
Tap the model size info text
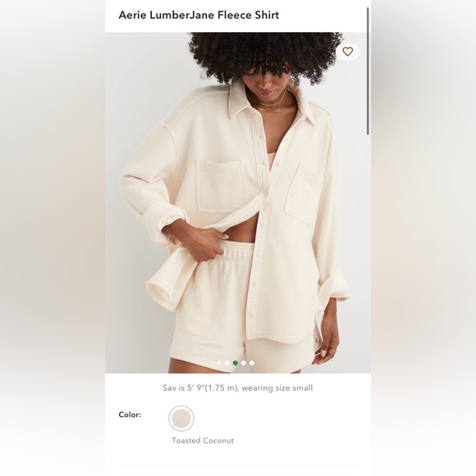(x=238, y=388)
